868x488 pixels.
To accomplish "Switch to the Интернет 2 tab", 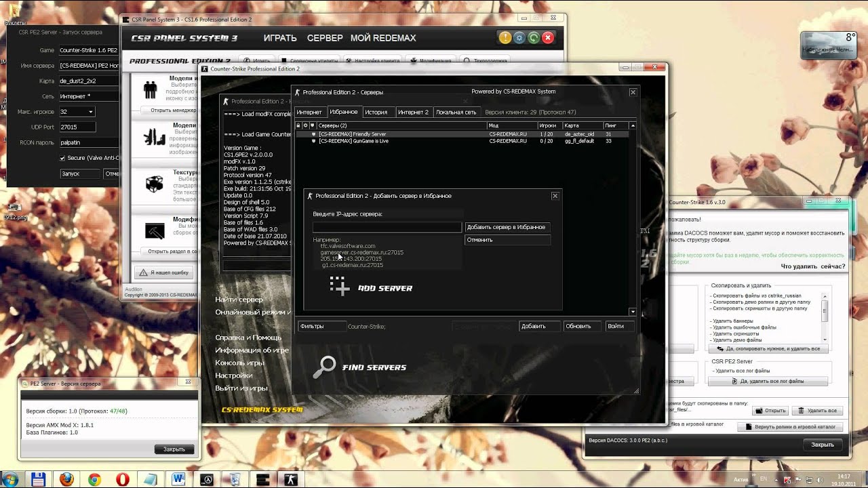I will pos(413,112).
